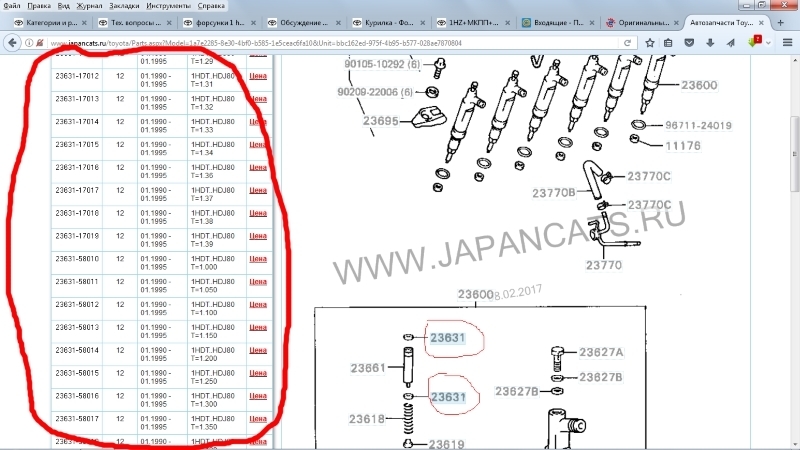Click the site info icon in address bar

point(29,43)
